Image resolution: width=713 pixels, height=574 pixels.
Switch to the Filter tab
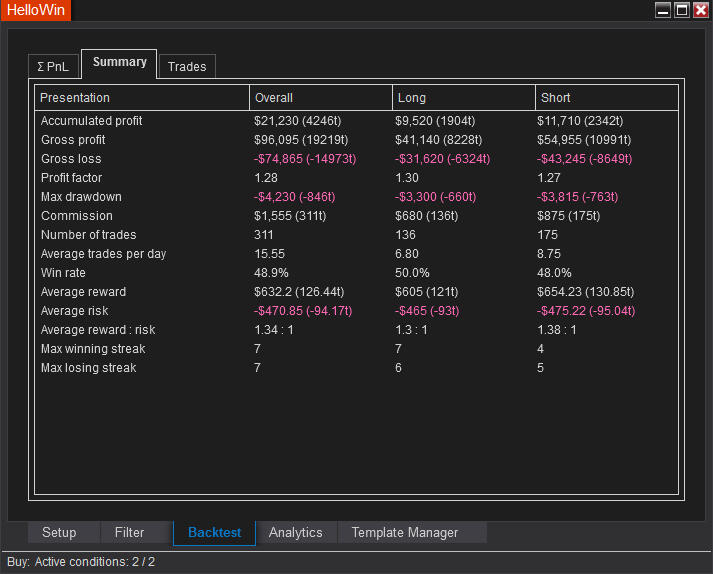129,533
